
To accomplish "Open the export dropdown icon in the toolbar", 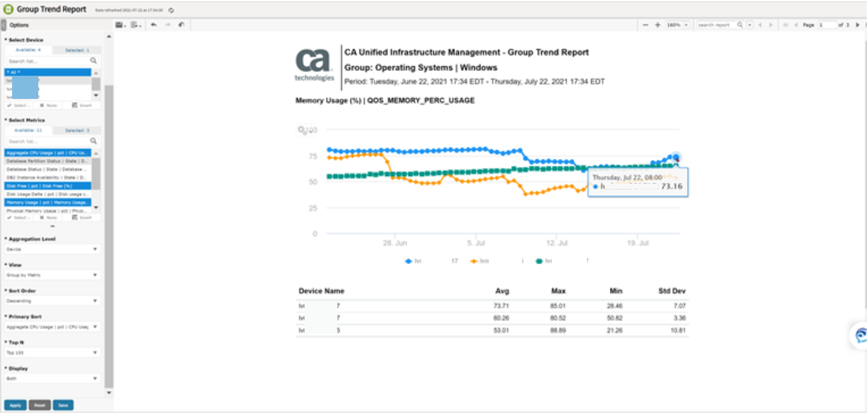I will click(x=136, y=25).
